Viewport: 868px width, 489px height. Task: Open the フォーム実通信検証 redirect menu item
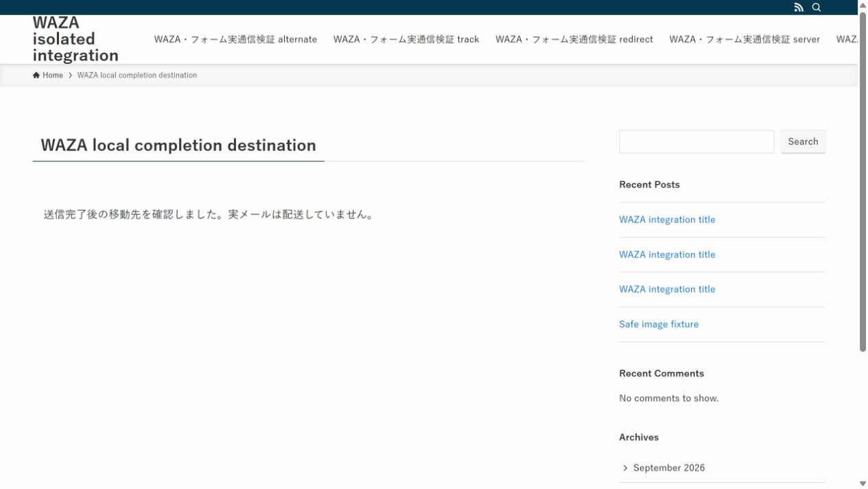[x=574, y=39]
